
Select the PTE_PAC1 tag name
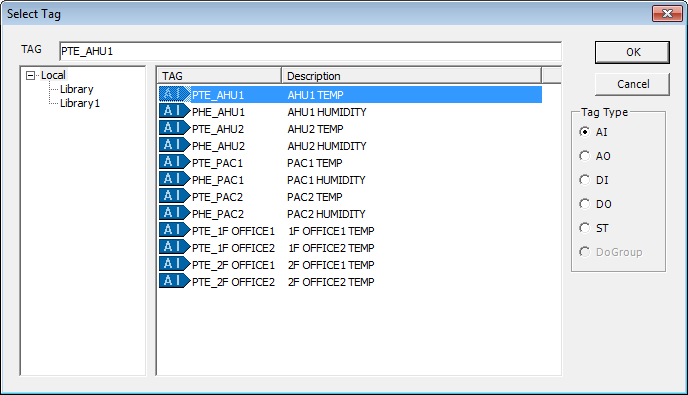tap(218, 163)
